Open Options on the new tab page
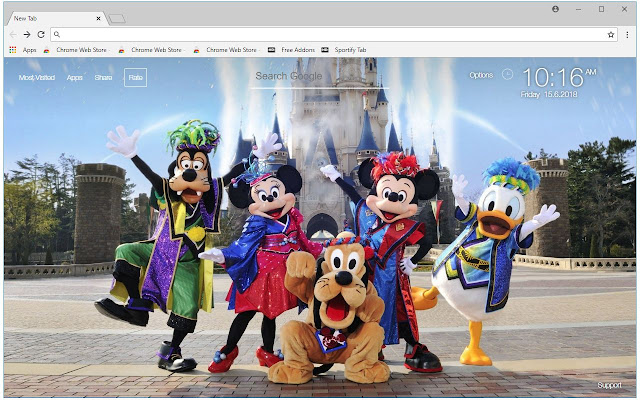The width and height of the screenshot is (640, 400). coord(481,75)
